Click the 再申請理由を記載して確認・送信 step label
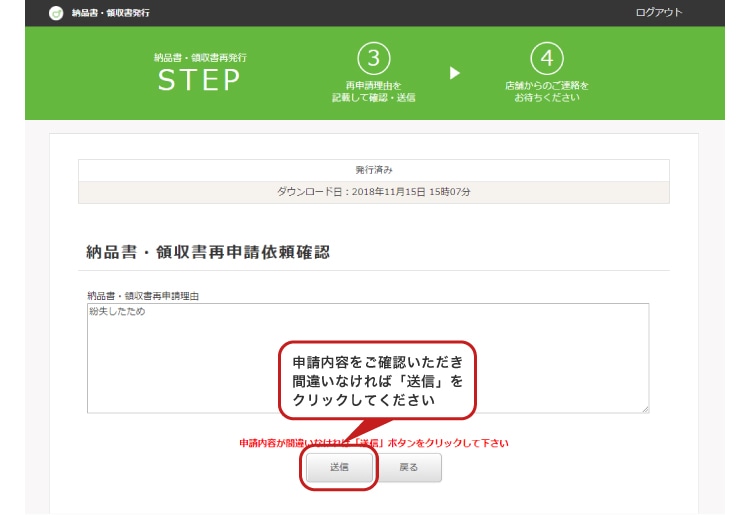This screenshot has height=515, width=750. (x=373, y=92)
